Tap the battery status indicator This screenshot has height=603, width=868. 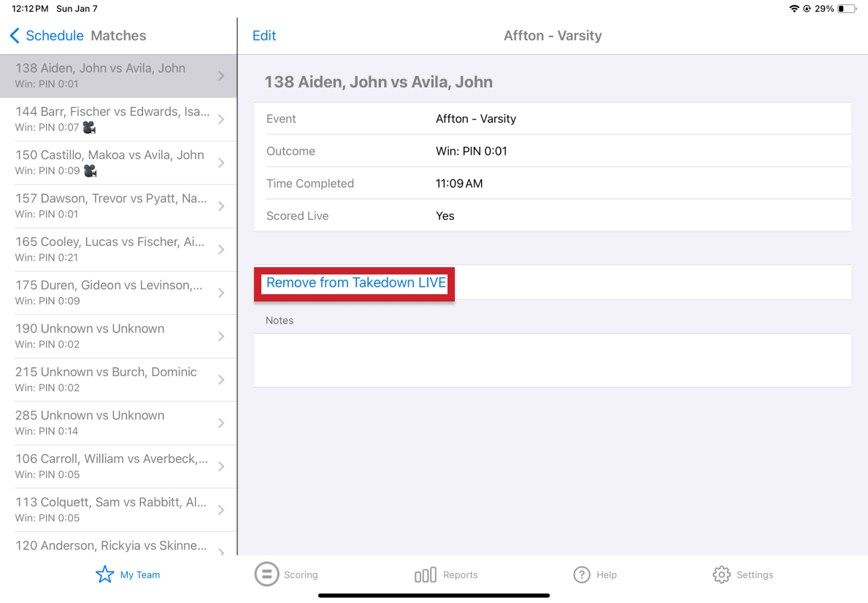(x=846, y=9)
